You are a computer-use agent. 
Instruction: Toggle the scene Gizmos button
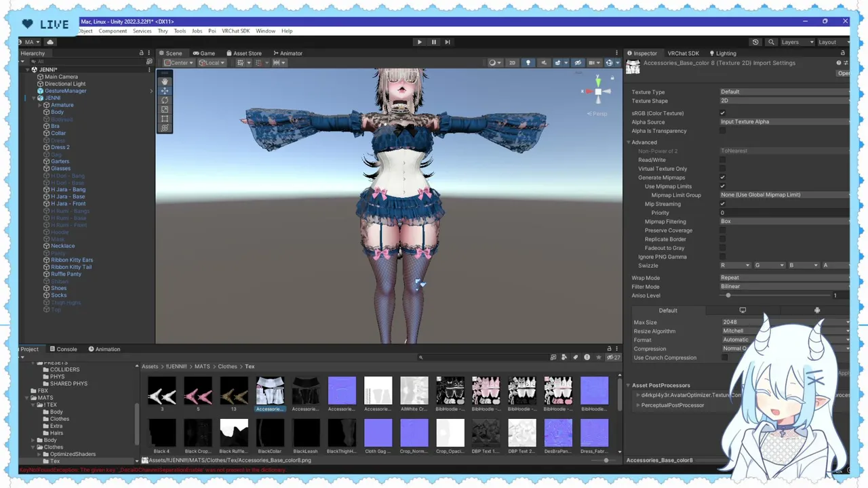click(x=610, y=63)
